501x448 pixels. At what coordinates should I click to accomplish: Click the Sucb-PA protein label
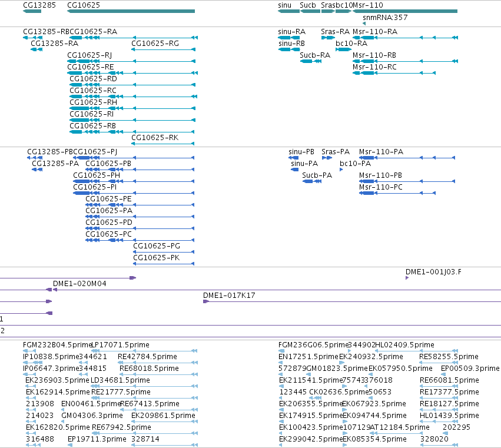(x=317, y=175)
